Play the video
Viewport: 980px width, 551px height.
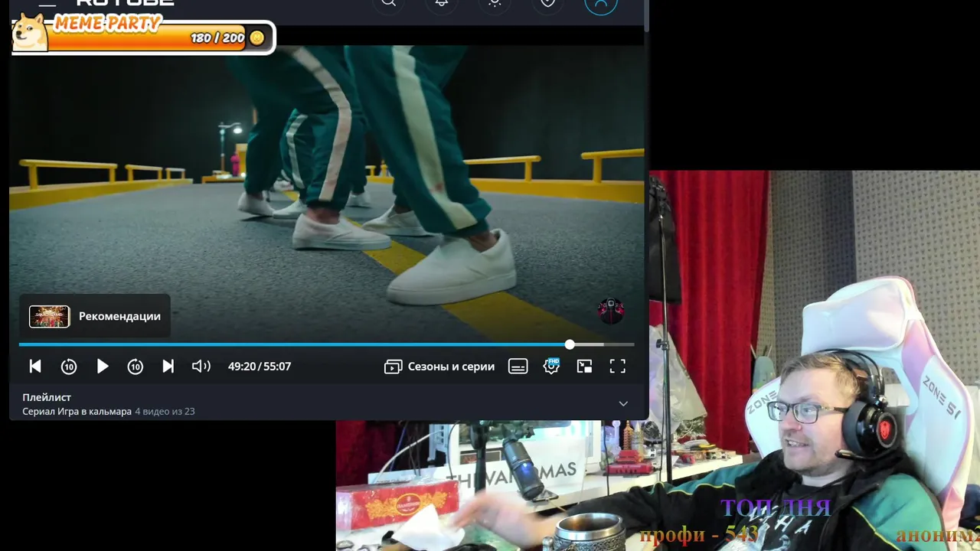[x=103, y=367]
